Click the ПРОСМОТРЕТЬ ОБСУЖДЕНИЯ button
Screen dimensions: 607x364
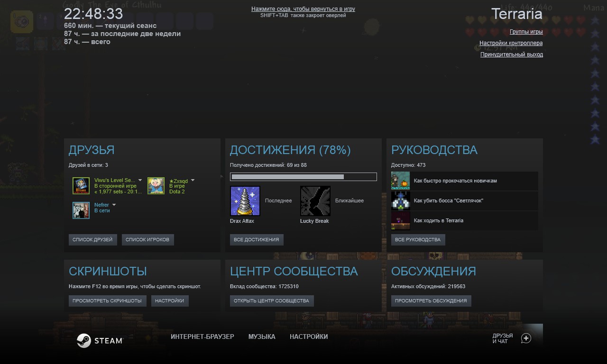(431, 301)
